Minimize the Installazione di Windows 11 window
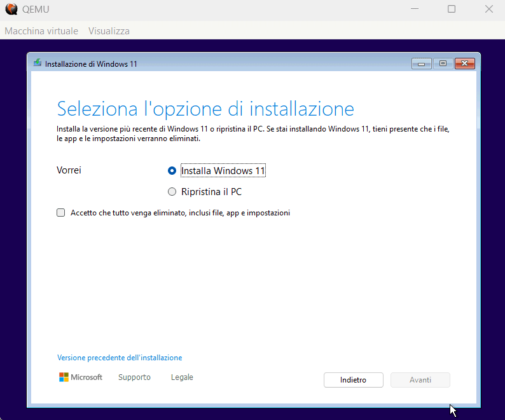Screen dimensions: 505x420 tap(421, 64)
